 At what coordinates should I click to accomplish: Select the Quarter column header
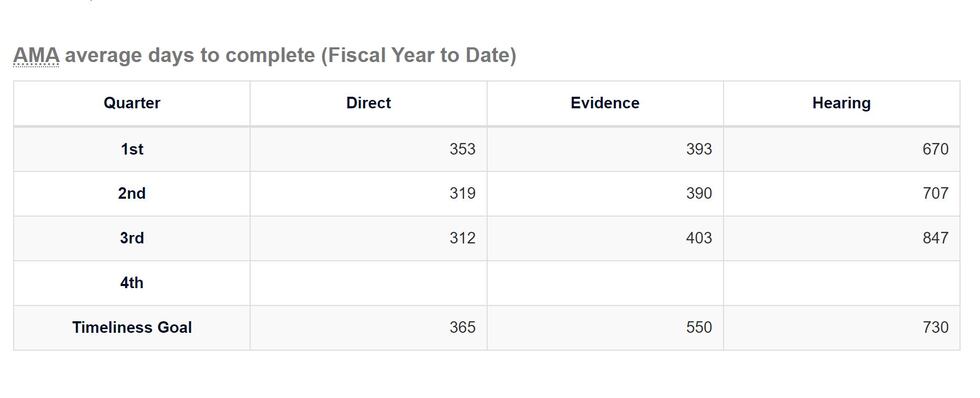[132, 103]
